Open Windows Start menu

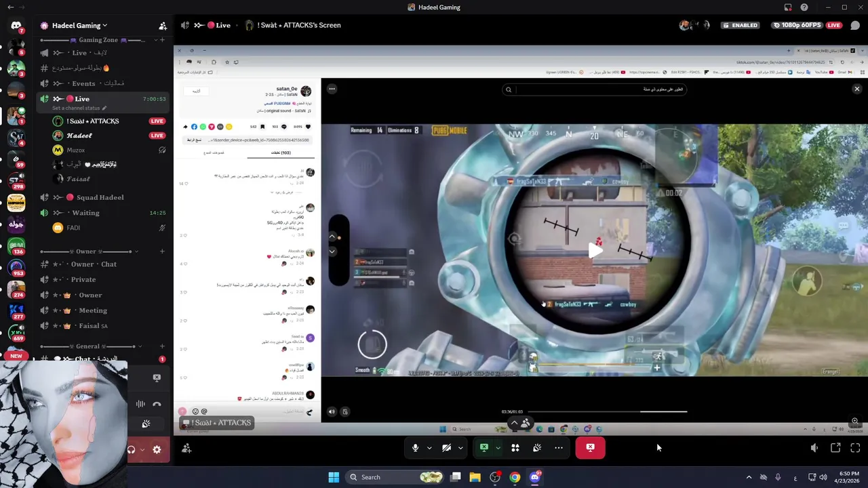click(334, 477)
